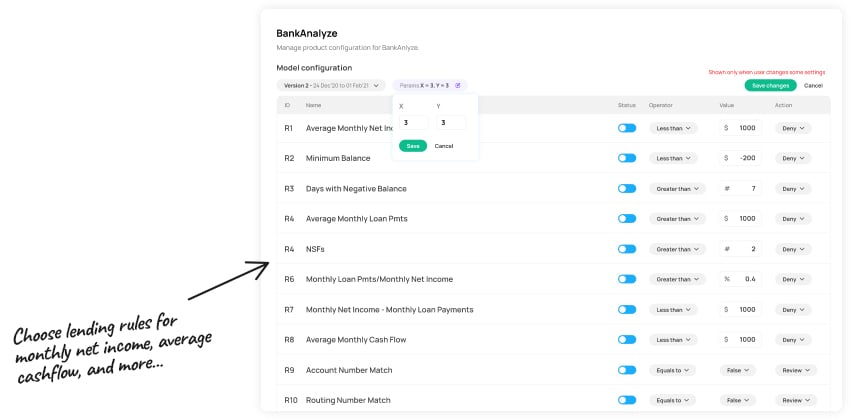The height and width of the screenshot is (420, 851).
Task: Open the R6 row Greater than operator dropdown
Action: pos(677,279)
